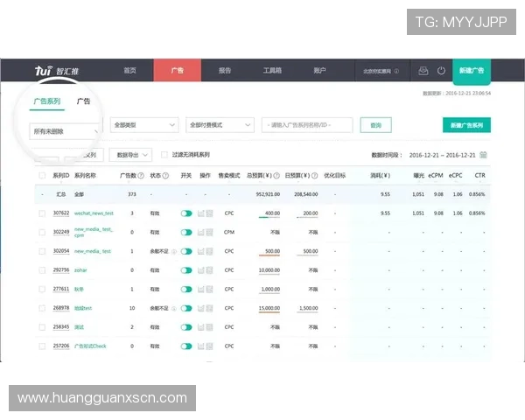Open chart icon for row 277611
Screen dimensions: 525x420
[201, 289]
